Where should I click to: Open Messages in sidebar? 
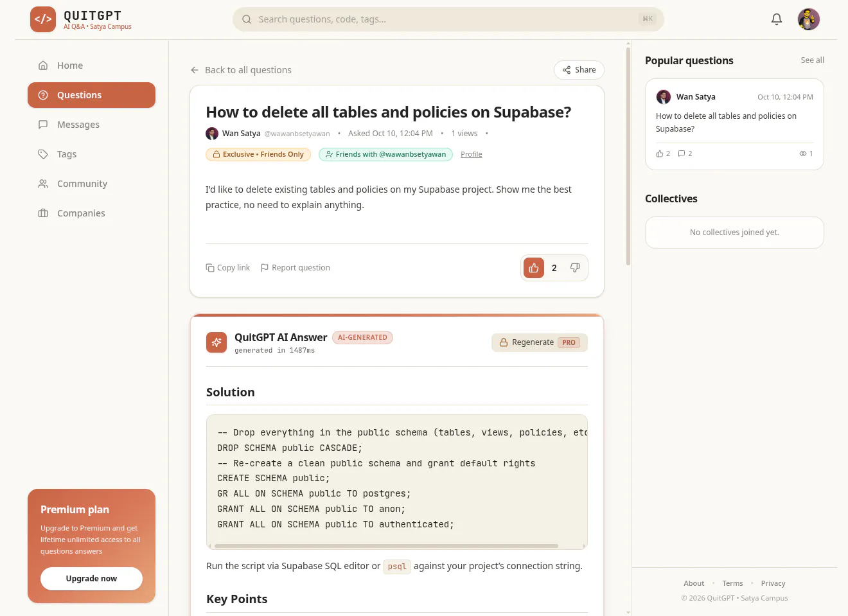91,125
